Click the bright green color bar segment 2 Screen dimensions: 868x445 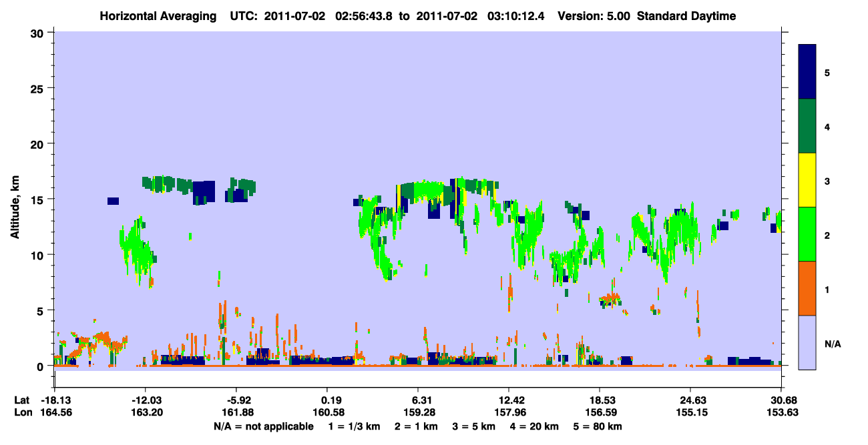pyautogui.click(x=807, y=234)
